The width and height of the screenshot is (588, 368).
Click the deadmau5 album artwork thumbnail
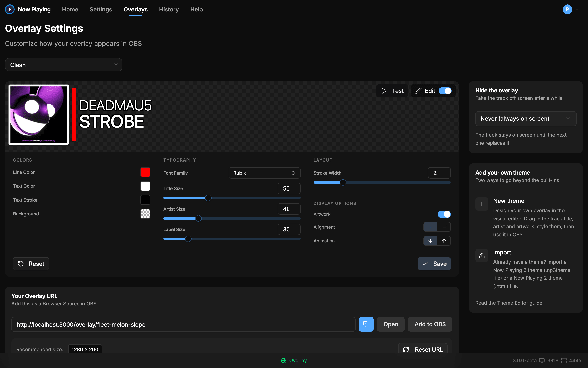(39, 115)
